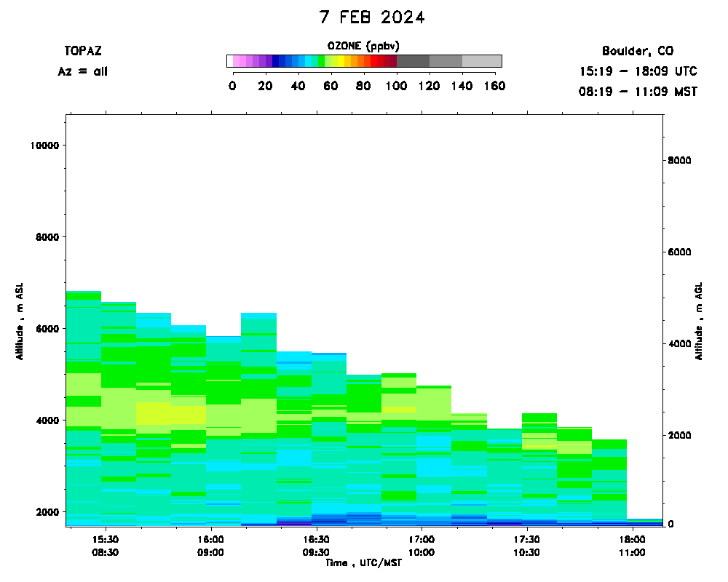Click left axis label '8000' m ASL

[48, 236]
